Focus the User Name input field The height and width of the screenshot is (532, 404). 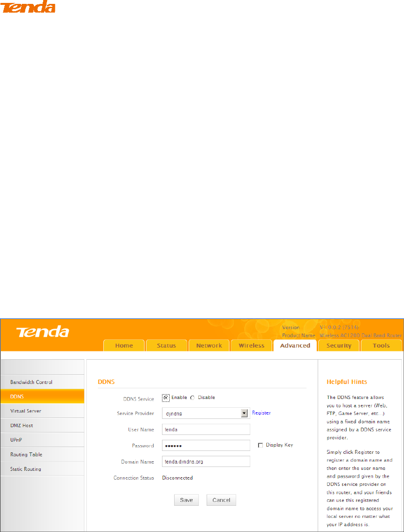[206, 429]
